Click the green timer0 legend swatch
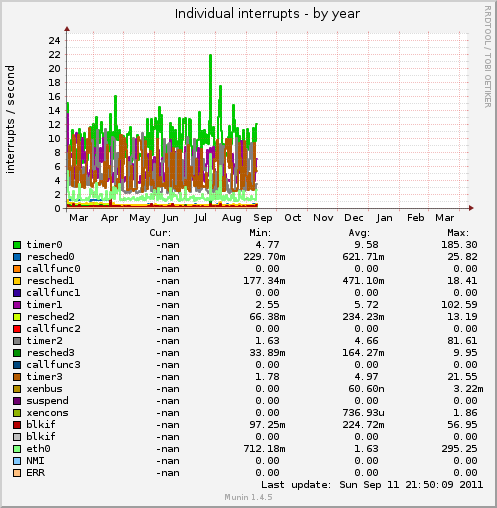Image resolution: width=497 pixels, height=508 pixels. (x=17, y=245)
